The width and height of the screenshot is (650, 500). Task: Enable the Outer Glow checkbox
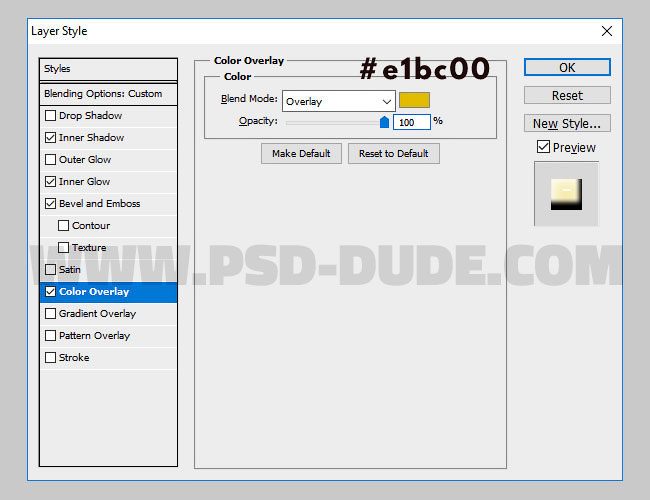pos(50,159)
